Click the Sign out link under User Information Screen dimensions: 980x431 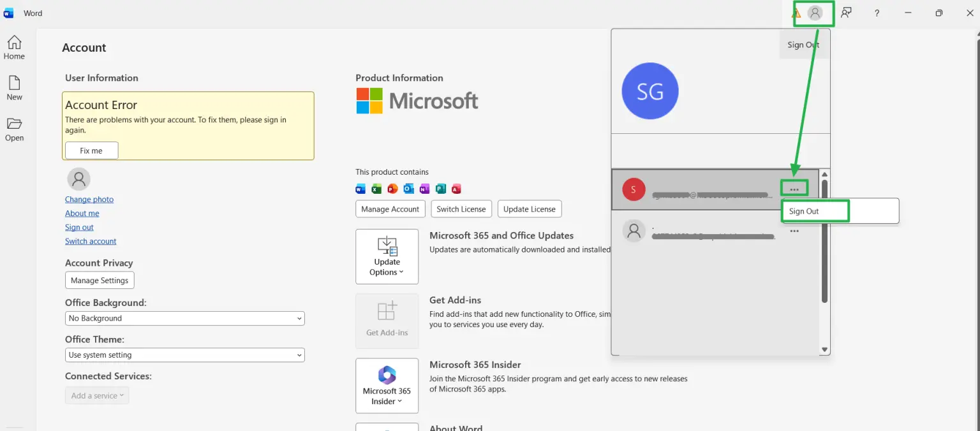(79, 228)
